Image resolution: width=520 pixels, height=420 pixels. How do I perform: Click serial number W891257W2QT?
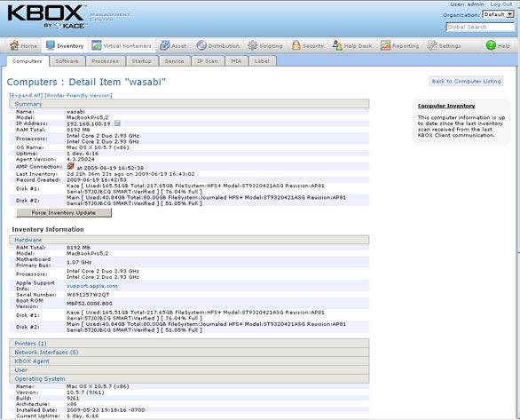[x=88, y=295]
